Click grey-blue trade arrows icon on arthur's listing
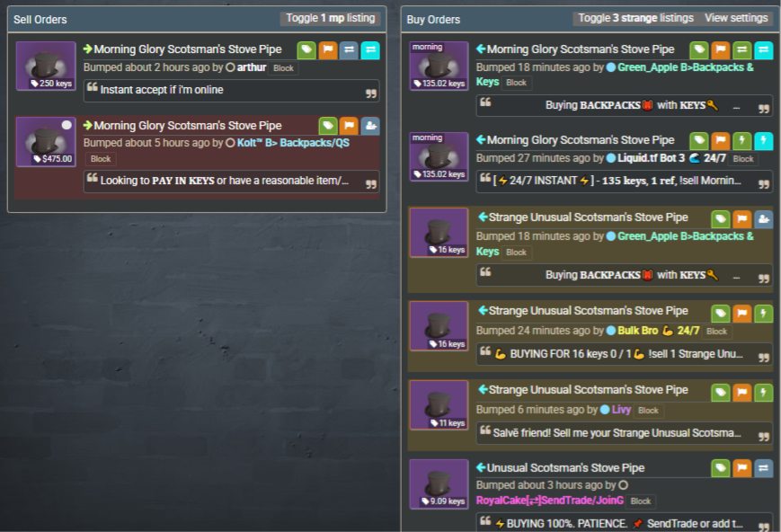Viewport: 781px width, 532px height. (x=349, y=49)
